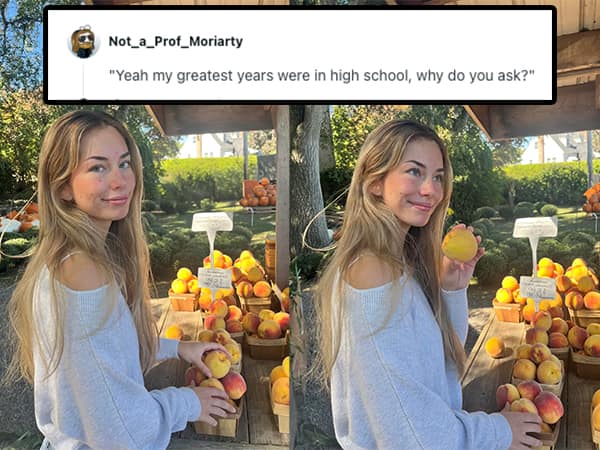This screenshot has height=450, width=600.
Task: Click the orange pumpkins behind the left stand
Action: [259, 192]
